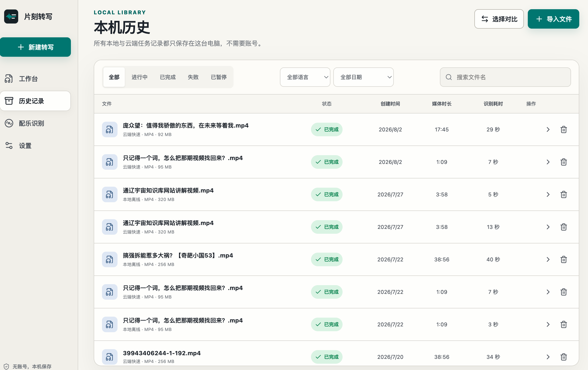Open the 全部日期 dropdown
Viewport: 588px width, 370px height.
tap(363, 77)
